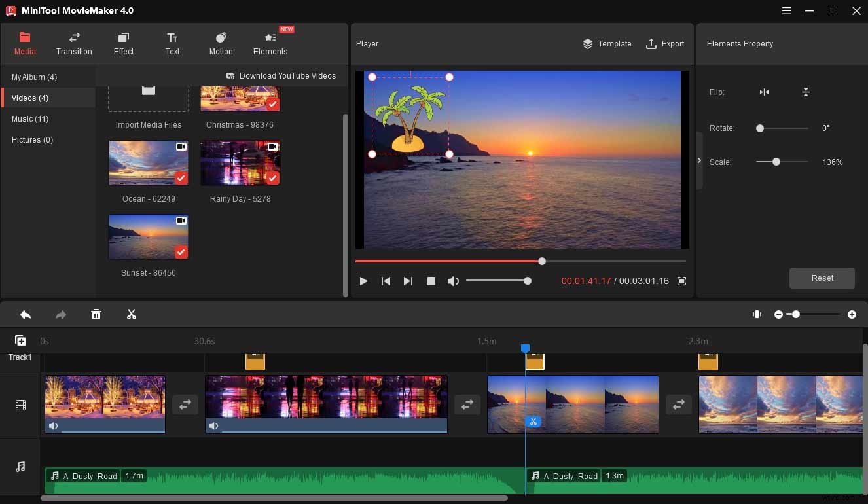868x504 pixels.
Task: Select the split (scissors) tool on the timeline
Action: pyautogui.click(x=131, y=314)
